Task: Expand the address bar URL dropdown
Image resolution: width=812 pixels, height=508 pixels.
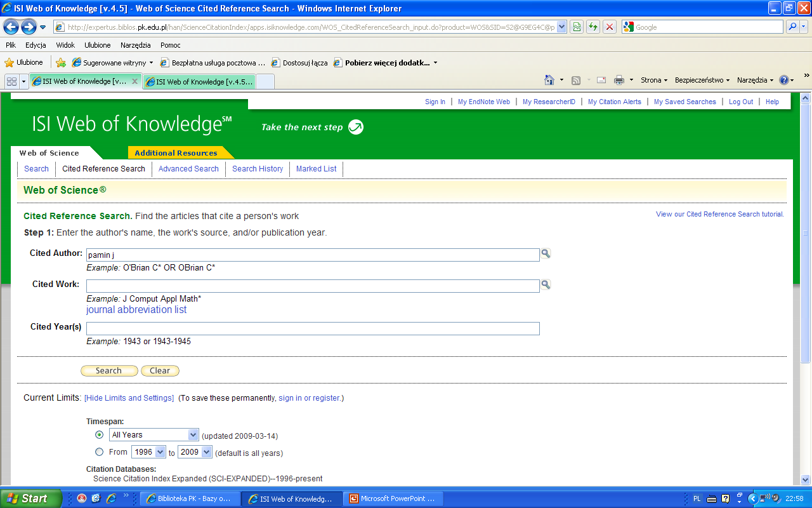Action: [561, 27]
